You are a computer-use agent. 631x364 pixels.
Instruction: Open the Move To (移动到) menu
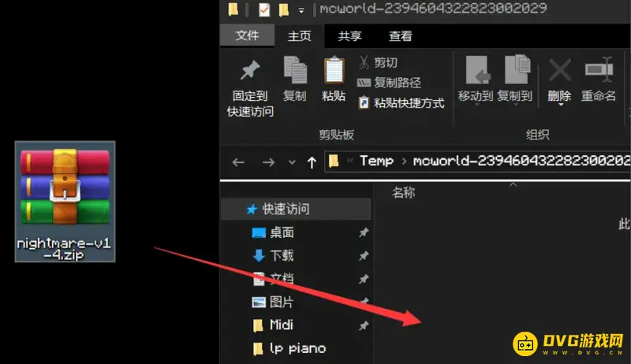(x=476, y=80)
